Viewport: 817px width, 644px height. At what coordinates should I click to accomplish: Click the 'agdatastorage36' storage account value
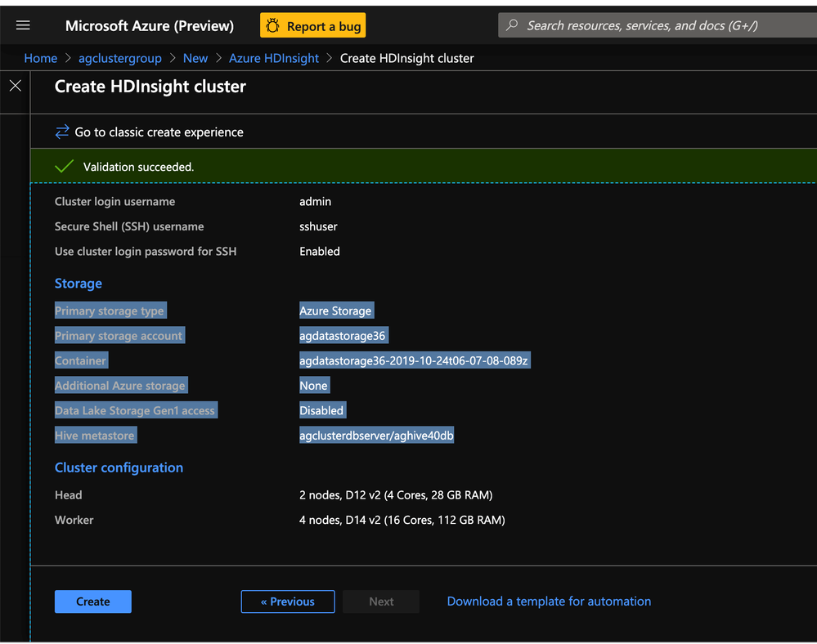[343, 335]
